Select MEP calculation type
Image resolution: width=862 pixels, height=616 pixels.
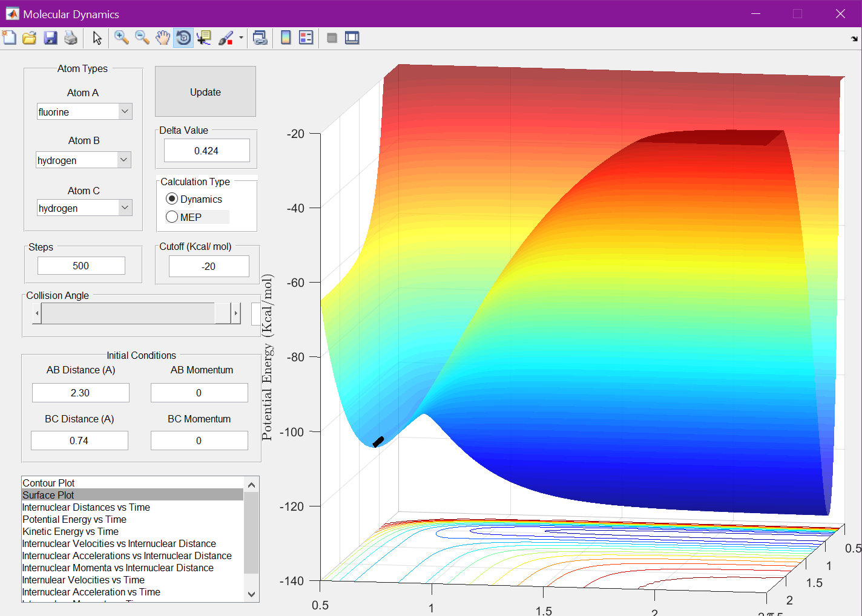[x=173, y=217]
